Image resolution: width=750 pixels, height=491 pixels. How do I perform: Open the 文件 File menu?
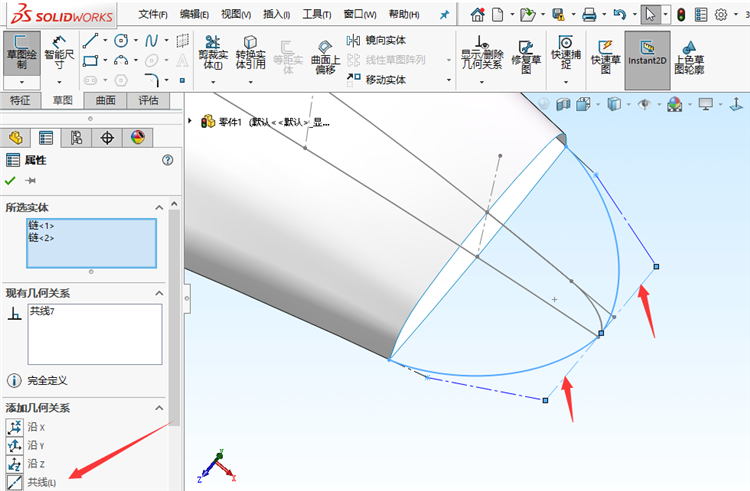click(x=153, y=14)
